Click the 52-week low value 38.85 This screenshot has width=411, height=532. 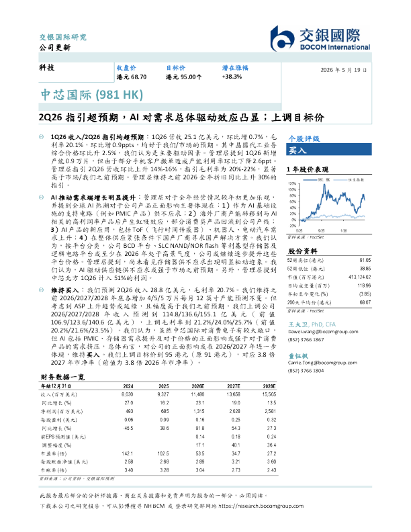365,269
